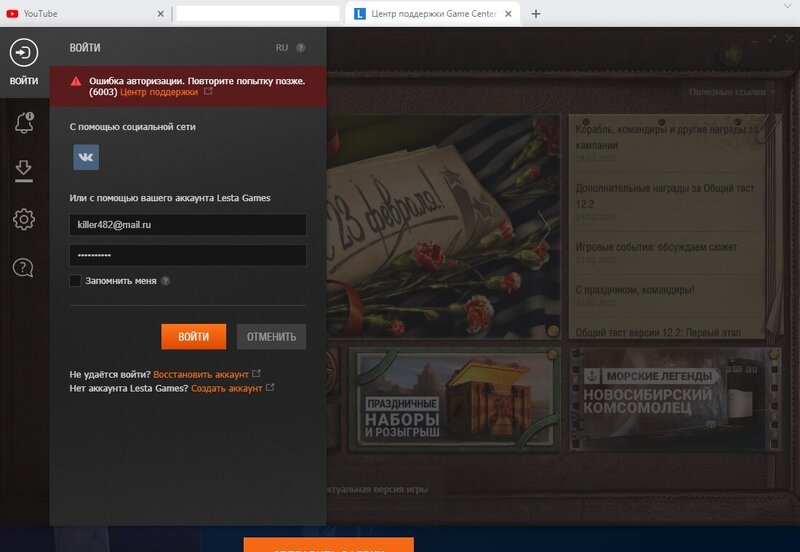
Task: Click the help speech bubble icon
Action: (24, 267)
